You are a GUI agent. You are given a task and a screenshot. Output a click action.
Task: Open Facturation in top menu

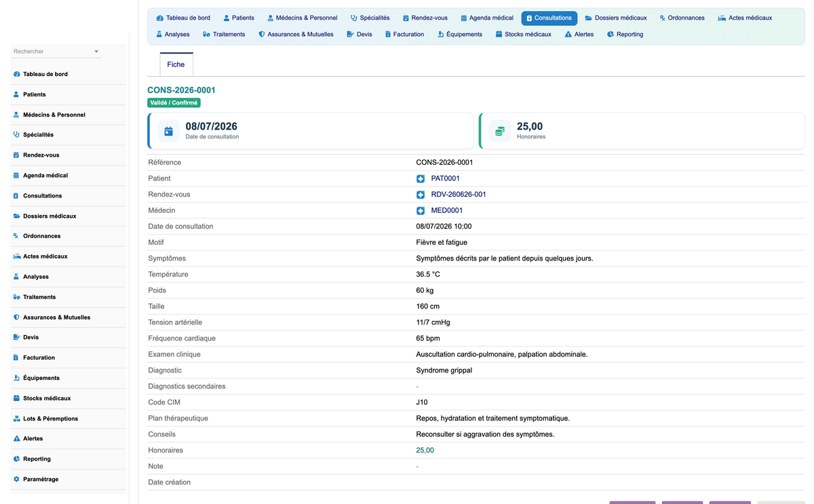404,35
